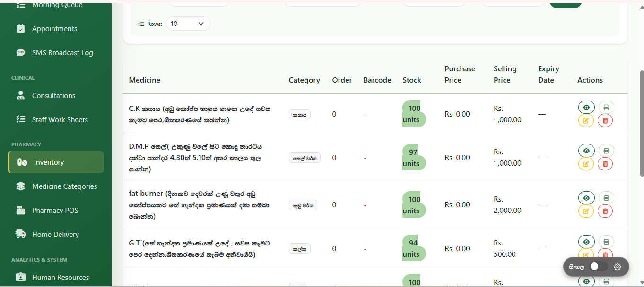This screenshot has height=287, width=644.
Task: Open Medicine Categories page
Action: [56, 186]
